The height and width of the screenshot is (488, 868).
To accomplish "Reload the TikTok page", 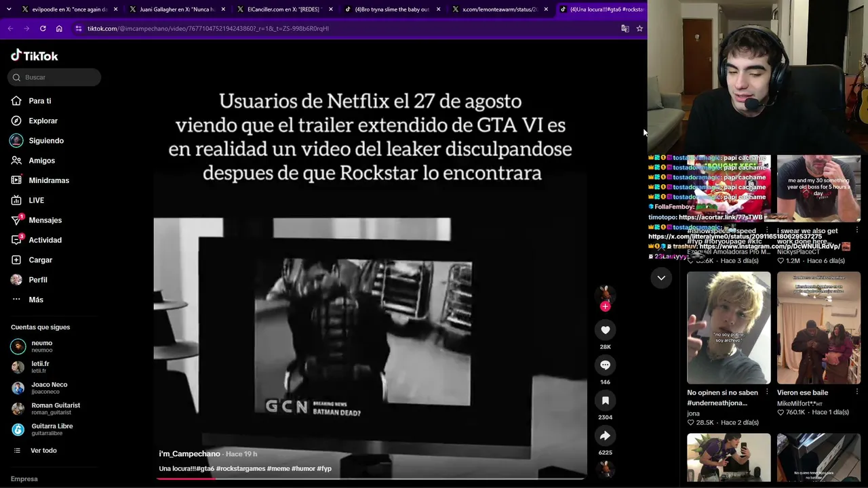I will coord(43,28).
